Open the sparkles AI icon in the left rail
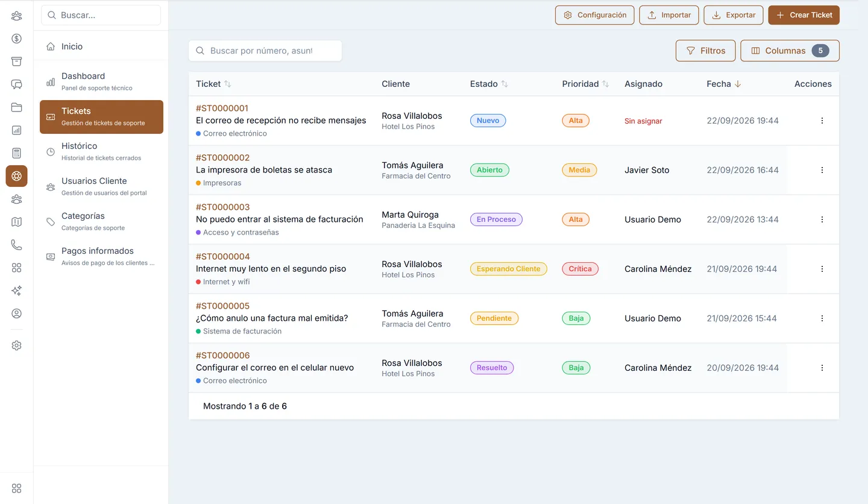Image resolution: width=868 pixels, height=504 pixels. pyautogui.click(x=16, y=291)
